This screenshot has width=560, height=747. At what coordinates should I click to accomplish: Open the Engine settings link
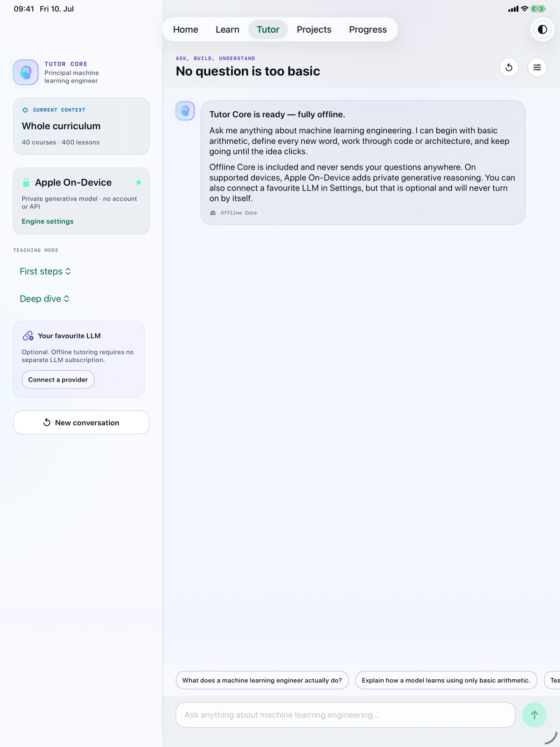(48, 221)
